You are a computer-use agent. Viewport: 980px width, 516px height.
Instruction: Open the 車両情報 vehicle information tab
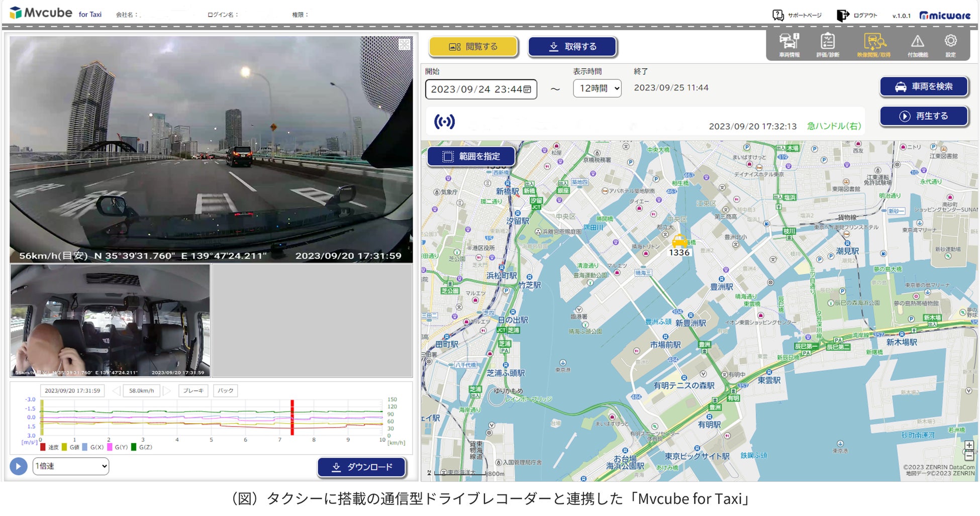pos(789,45)
